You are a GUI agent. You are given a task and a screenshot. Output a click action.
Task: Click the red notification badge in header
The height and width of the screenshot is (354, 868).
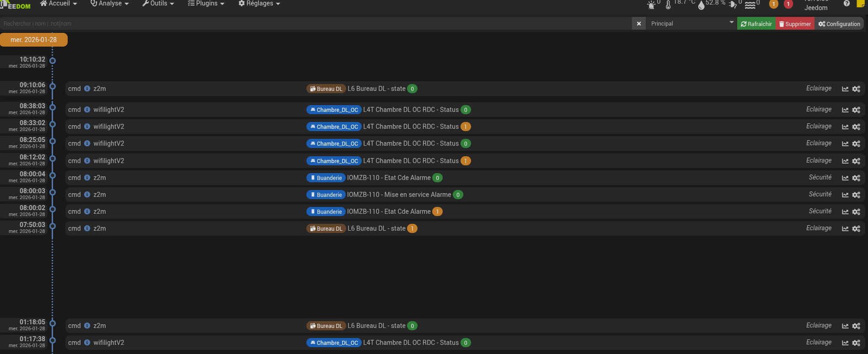point(788,4)
